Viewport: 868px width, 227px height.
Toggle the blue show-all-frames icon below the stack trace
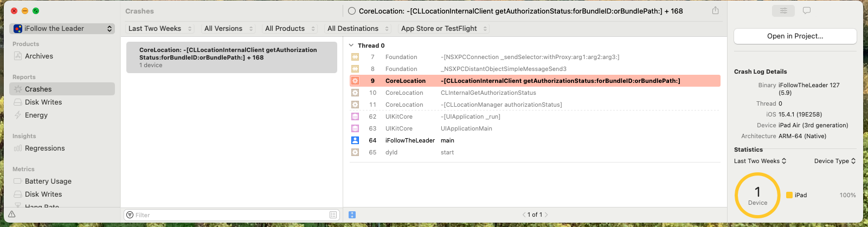pyautogui.click(x=352, y=215)
